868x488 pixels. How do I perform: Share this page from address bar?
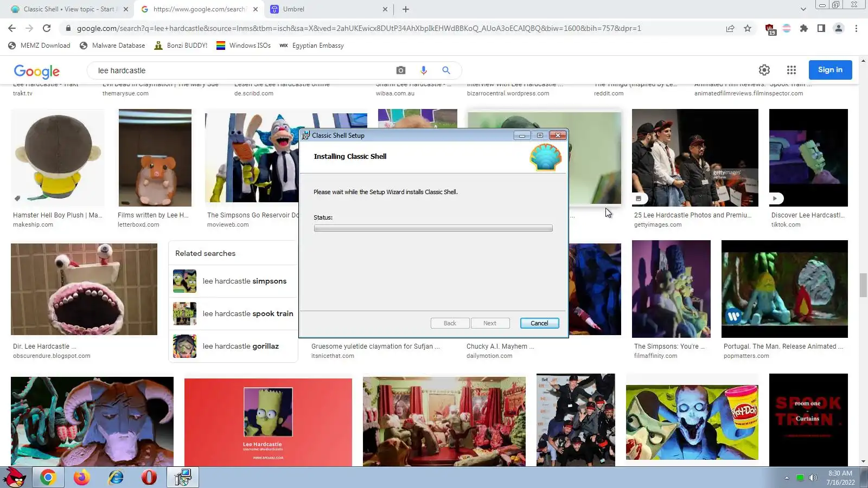coord(730,28)
